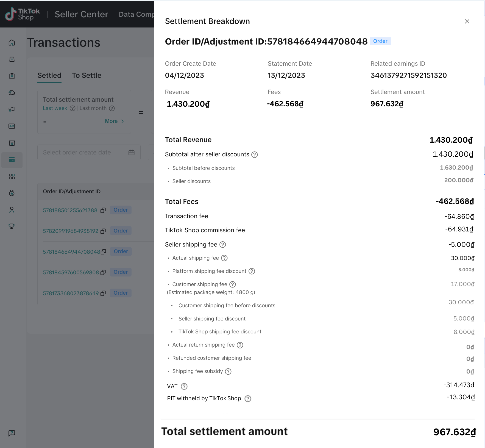Click the TikTok Shop logo
The image size is (485, 448).
pyautogui.click(x=23, y=14)
